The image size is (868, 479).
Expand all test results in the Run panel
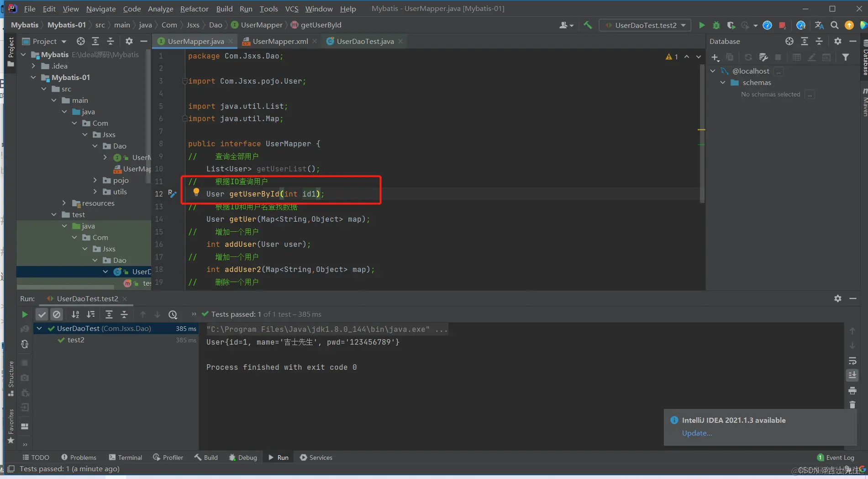pos(109,314)
